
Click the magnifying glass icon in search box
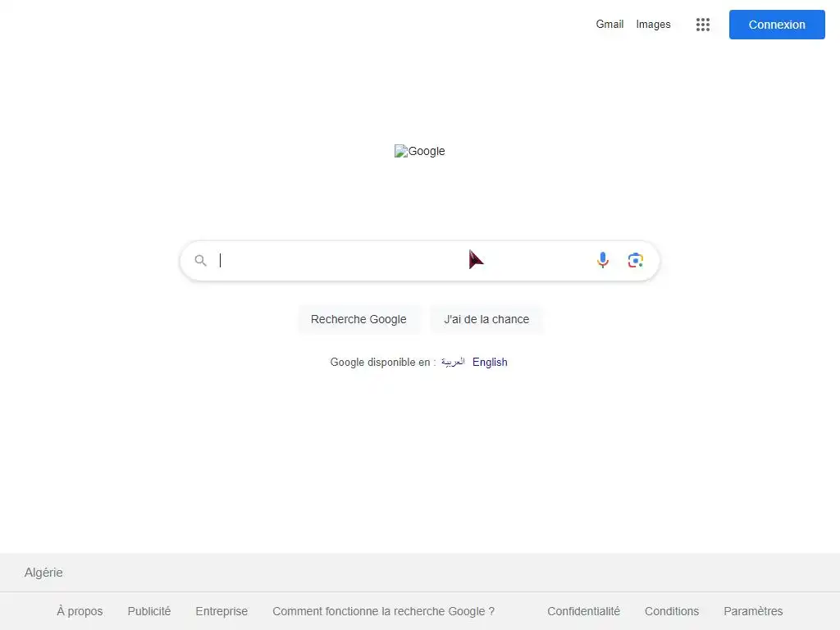point(200,260)
